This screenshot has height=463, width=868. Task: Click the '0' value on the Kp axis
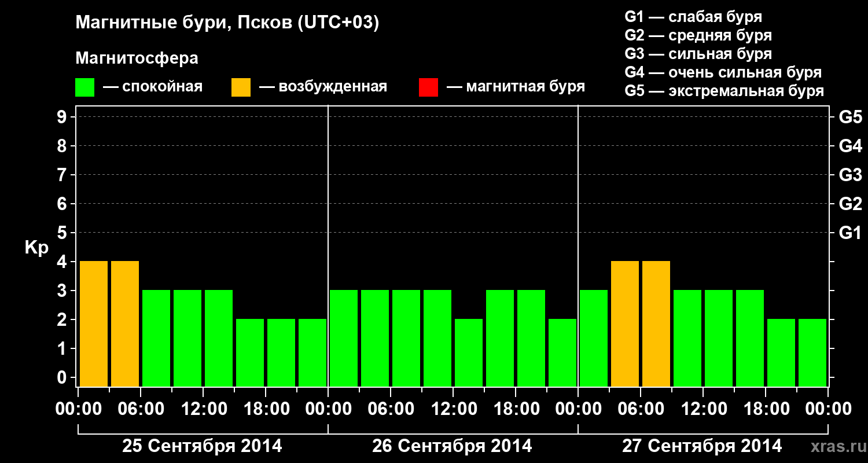[62, 377]
